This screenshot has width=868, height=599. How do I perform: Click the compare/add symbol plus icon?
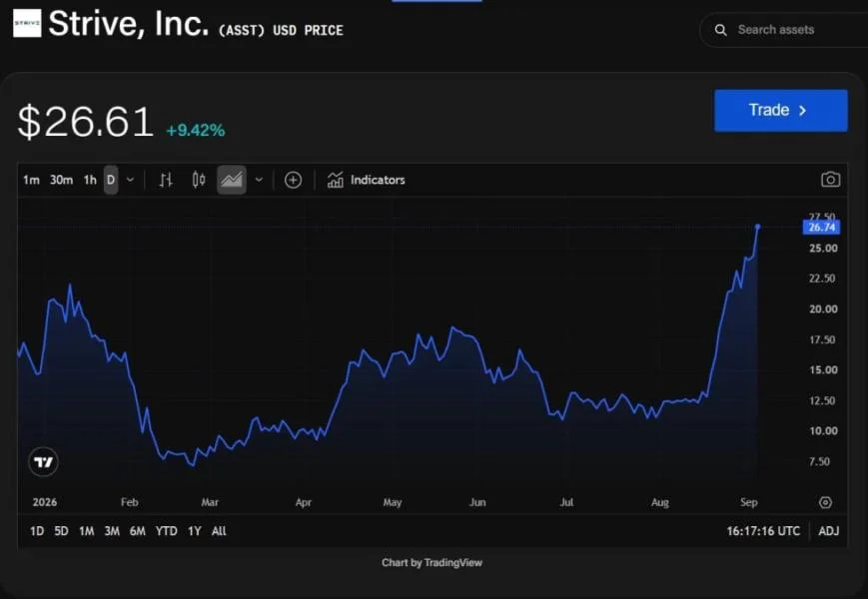293,180
